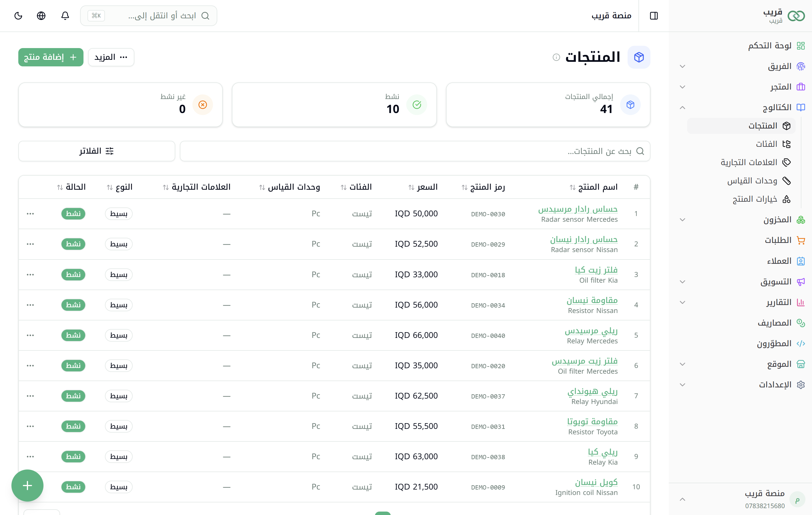Open row actions for Relay Mercedes
The width and height of the screenshot is (812, 515).
(30, 335)
